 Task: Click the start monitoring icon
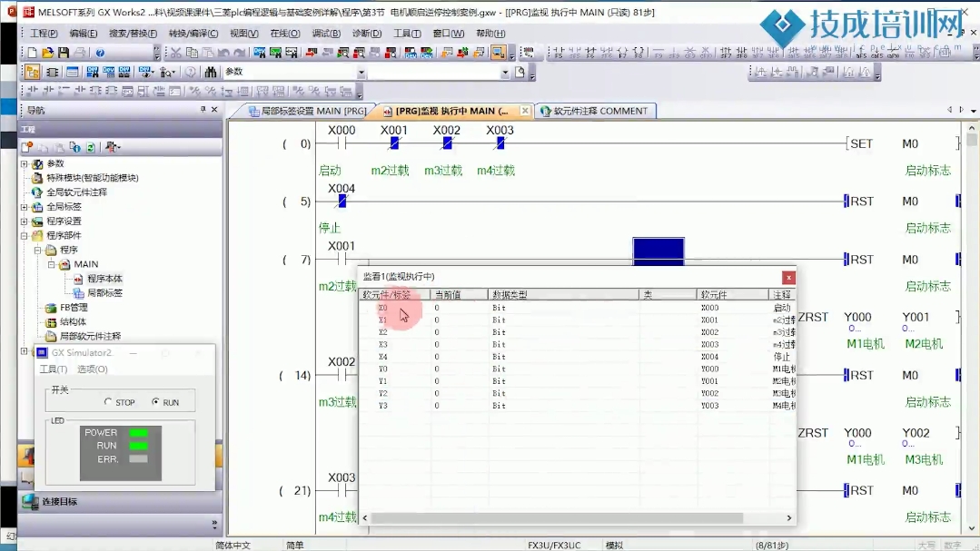[x=343, y=53]
